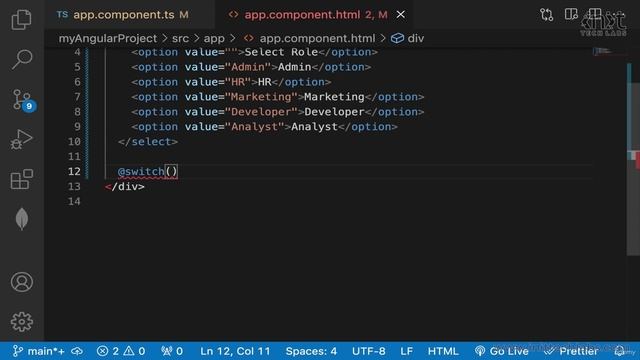Click the notifications bell icon
Screen dimensions: 640x360
(620, 351)
